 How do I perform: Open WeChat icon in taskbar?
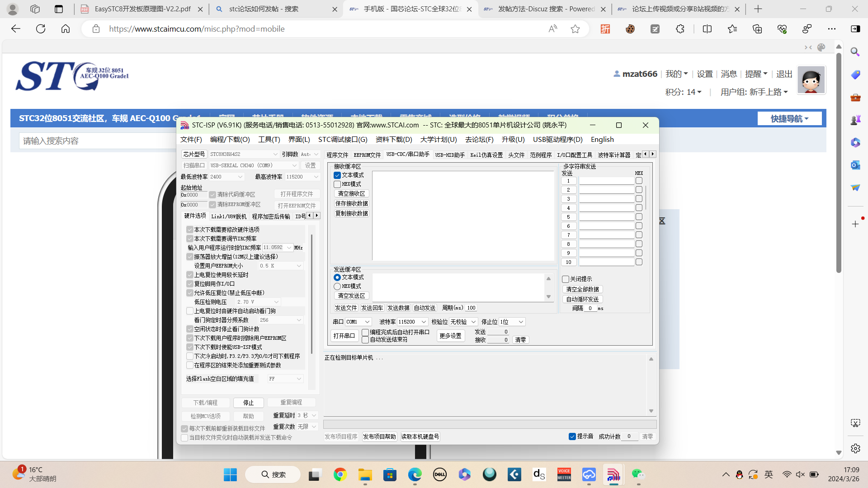(638, 474)
